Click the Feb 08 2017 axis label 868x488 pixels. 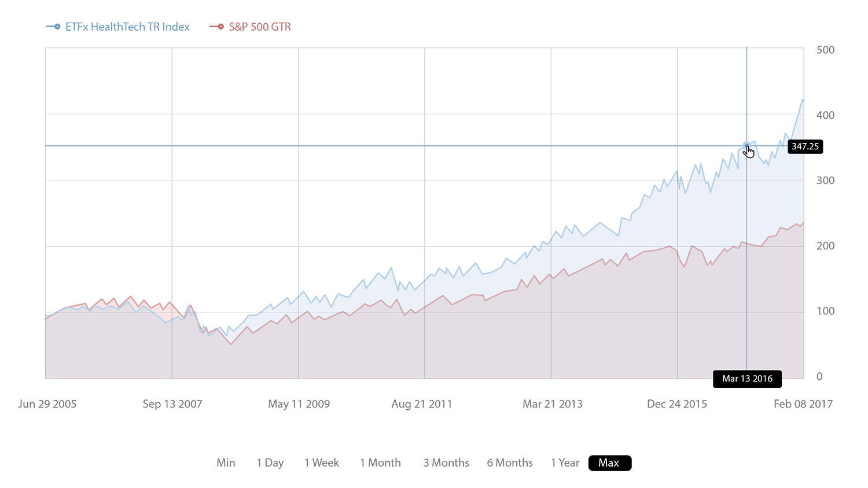(x=803, y=404)
